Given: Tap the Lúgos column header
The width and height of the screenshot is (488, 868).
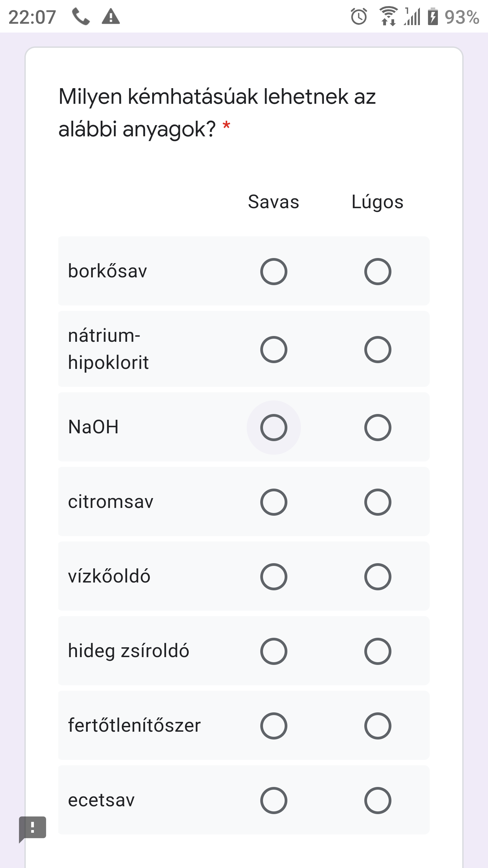Looking at the screenshot, I should [x=378, y=202].
